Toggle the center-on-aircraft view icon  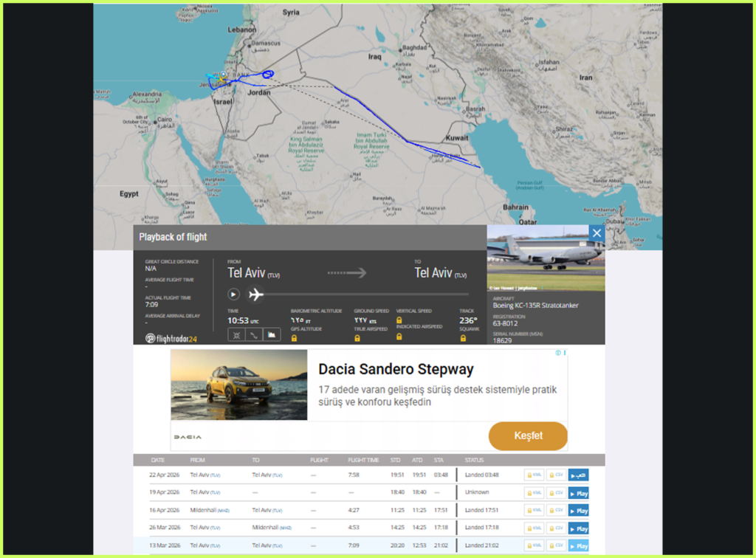tap(236, 335)
